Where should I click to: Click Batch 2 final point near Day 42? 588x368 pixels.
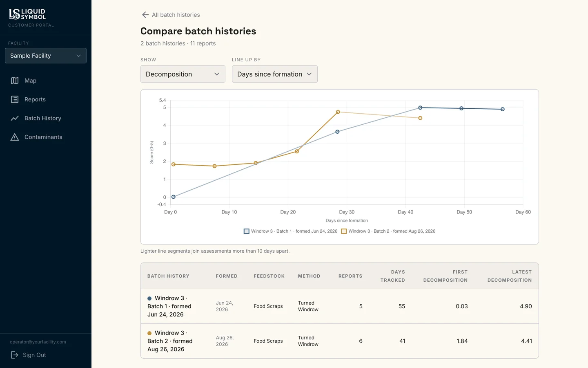420,118
